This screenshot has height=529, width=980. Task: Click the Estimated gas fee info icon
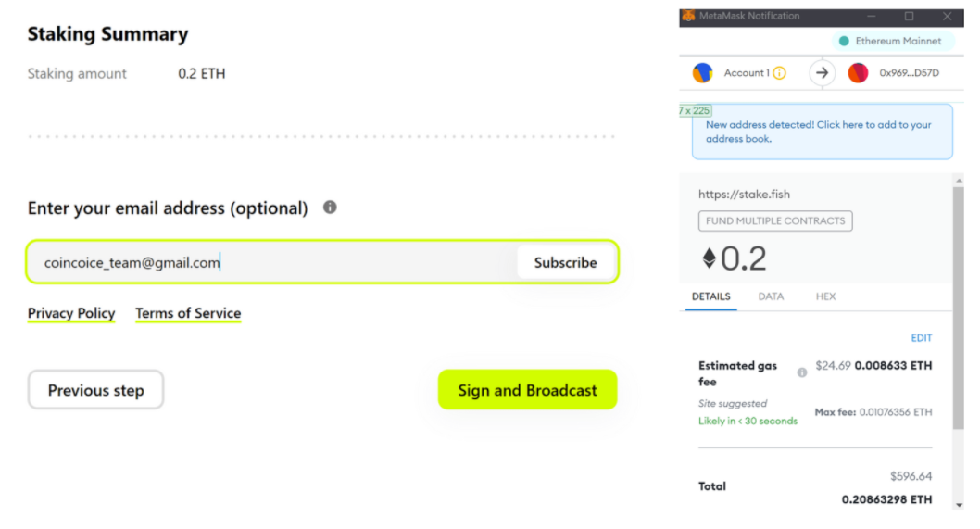point(802,372)
